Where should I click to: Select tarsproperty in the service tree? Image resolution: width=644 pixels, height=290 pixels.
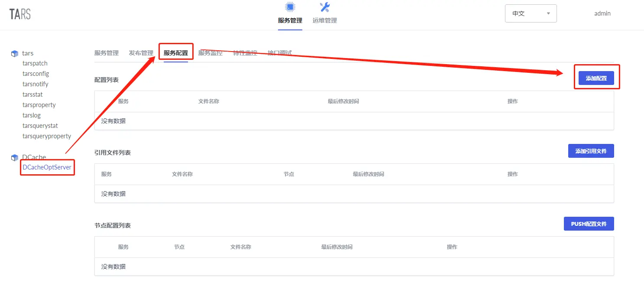click(x=39, y=105)
